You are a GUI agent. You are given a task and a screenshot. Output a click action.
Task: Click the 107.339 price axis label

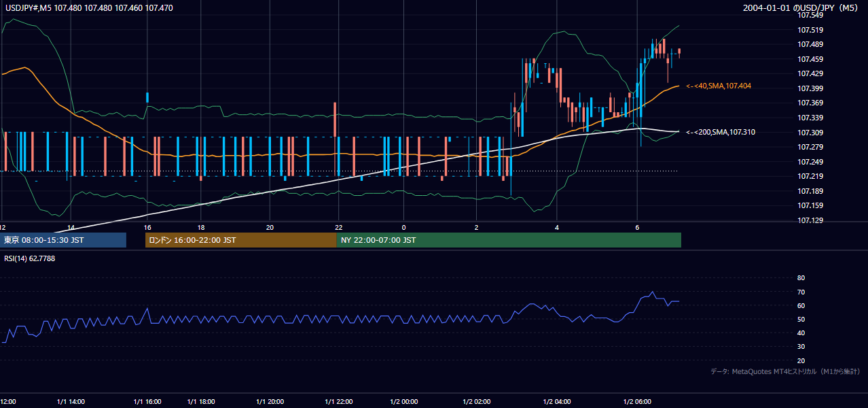coord(811,118)
